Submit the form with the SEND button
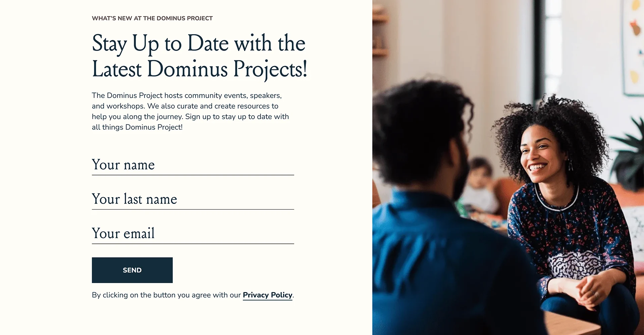644x335 pixels. point(132,270)
